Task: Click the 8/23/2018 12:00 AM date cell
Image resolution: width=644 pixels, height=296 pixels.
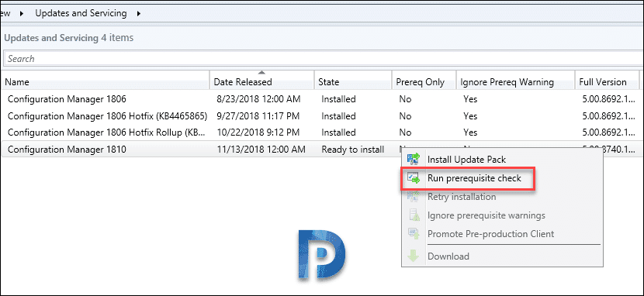Action: coord(258,99)
